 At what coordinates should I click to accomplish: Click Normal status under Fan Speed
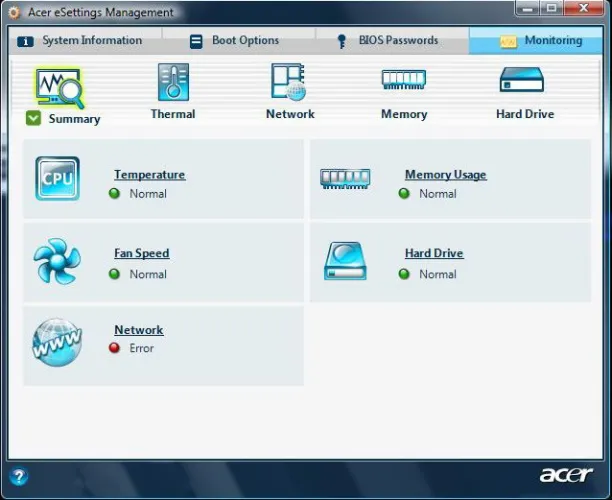coord(148,274)
